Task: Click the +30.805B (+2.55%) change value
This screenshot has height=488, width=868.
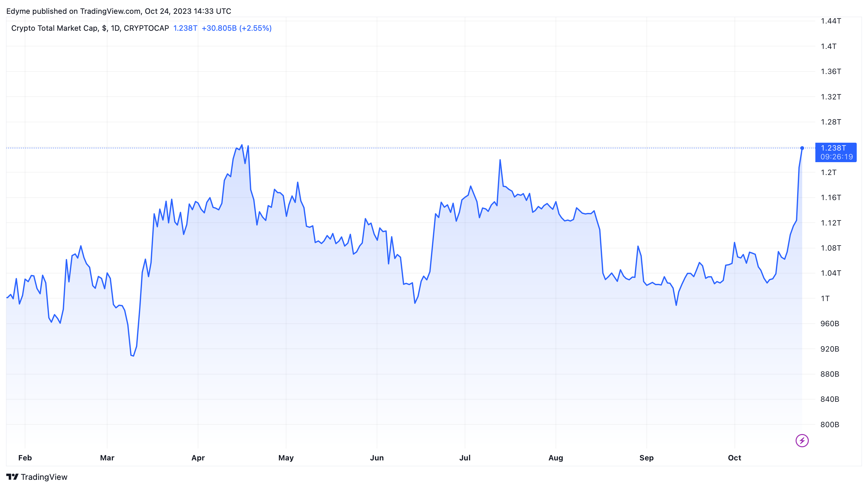Action: pyautogui.click(x=236, y=28)
